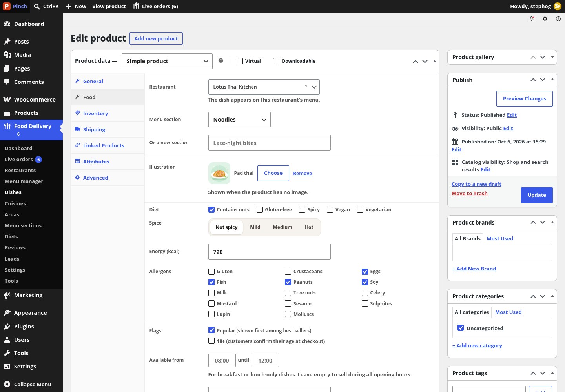Image resolution: width=565 pixels, height=392 pixels.
Task: Uncheck the Contains nuts diet option
Action: (211, 210)
